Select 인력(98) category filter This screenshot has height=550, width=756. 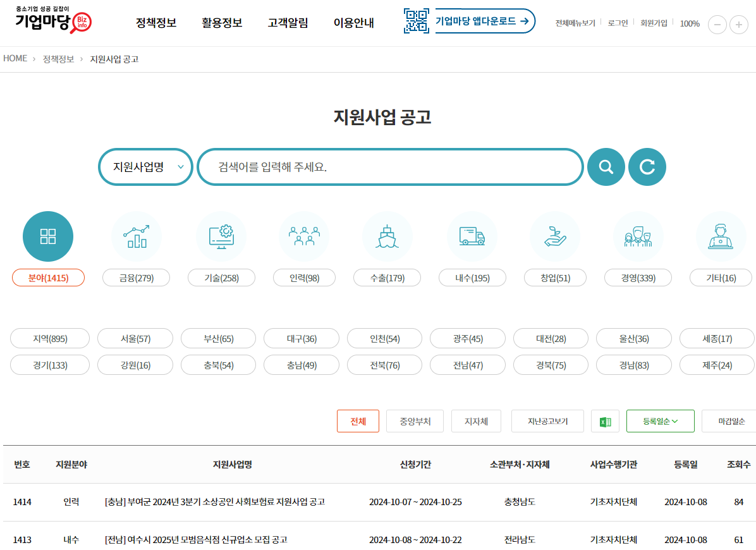point(304,278)
